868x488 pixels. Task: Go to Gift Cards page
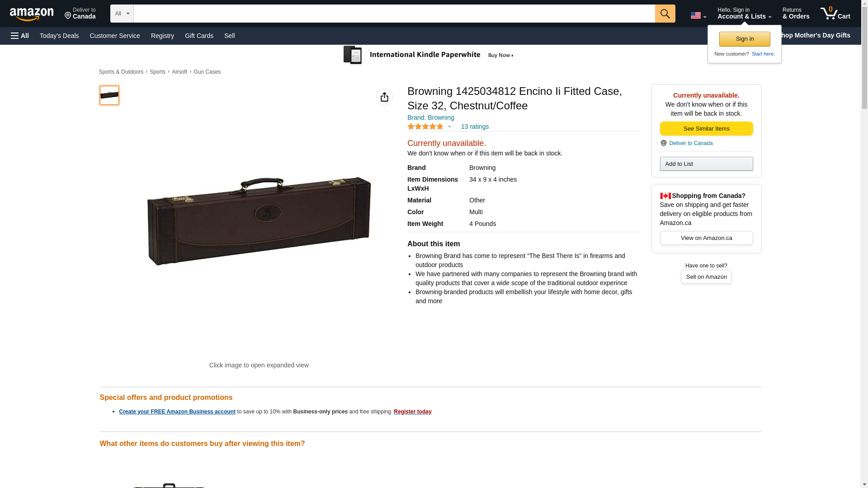point(199,36)
